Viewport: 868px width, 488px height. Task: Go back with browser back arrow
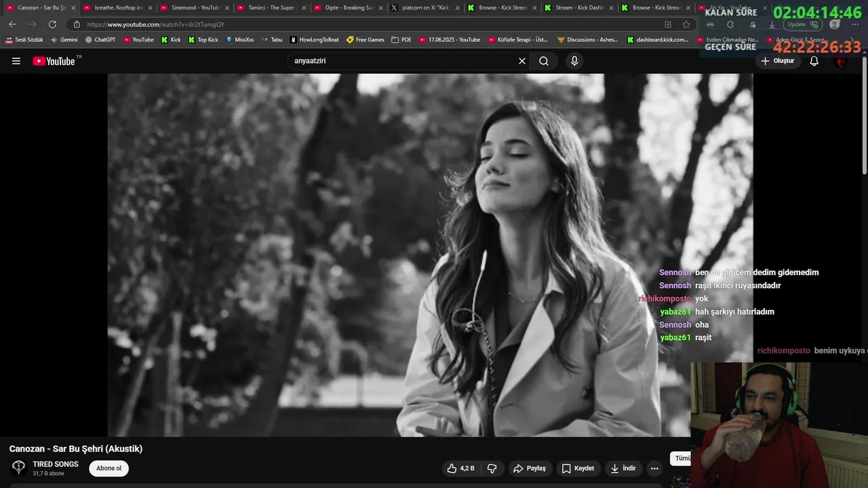(x=12, y=24)
